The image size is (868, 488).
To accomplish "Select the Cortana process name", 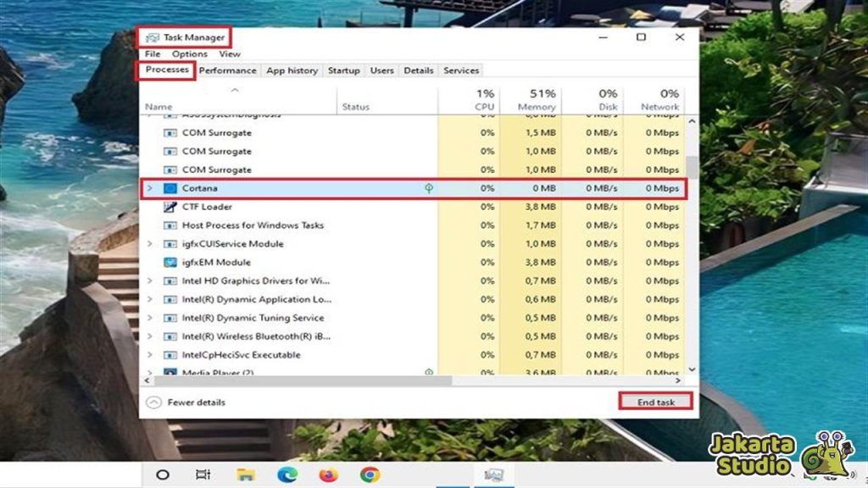I will 199,188.
